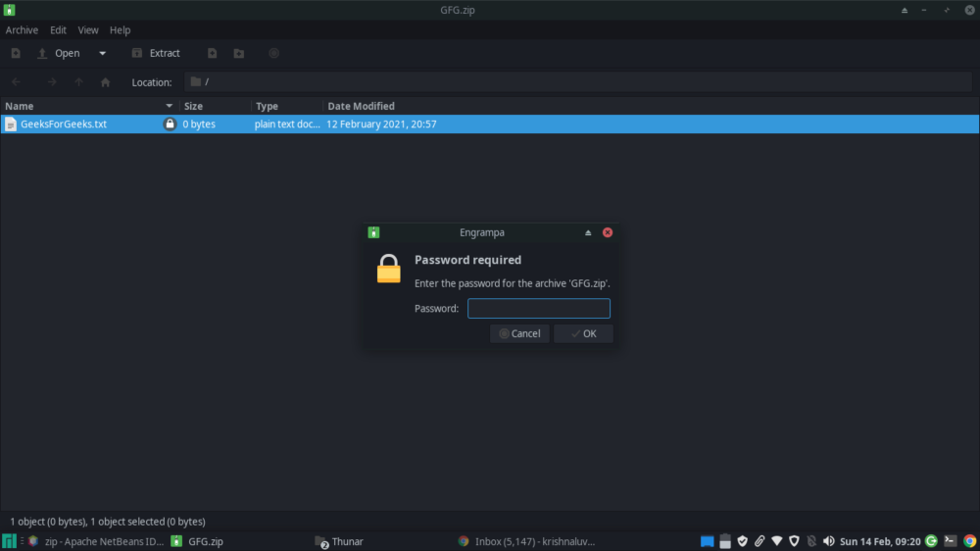Shade the GFG.zip main window
Image resolution: width=980 pixels, height=551 pixels.
point(905,10)
